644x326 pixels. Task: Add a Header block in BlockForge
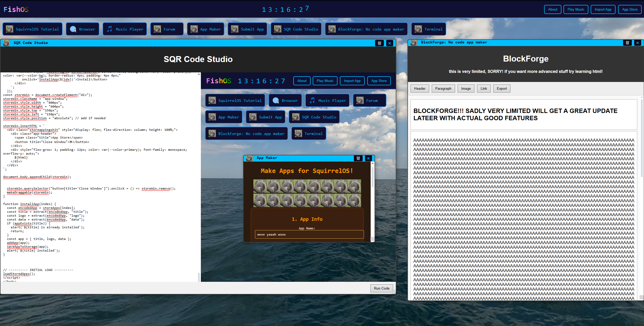point(420,88)
